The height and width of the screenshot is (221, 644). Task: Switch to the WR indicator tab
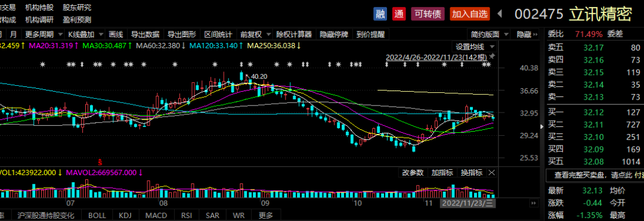click(x=238, y=215)
